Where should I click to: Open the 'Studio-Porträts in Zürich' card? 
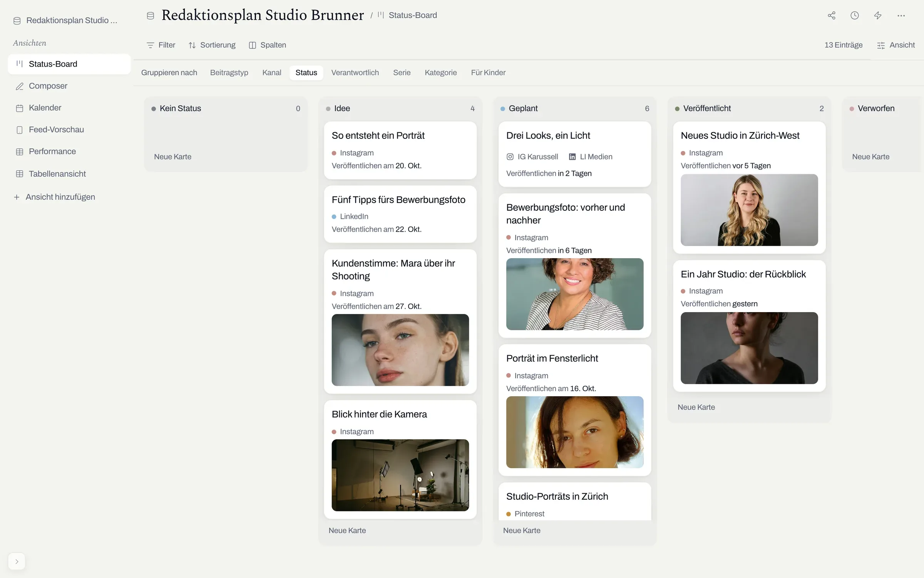[x=575, y=502]
